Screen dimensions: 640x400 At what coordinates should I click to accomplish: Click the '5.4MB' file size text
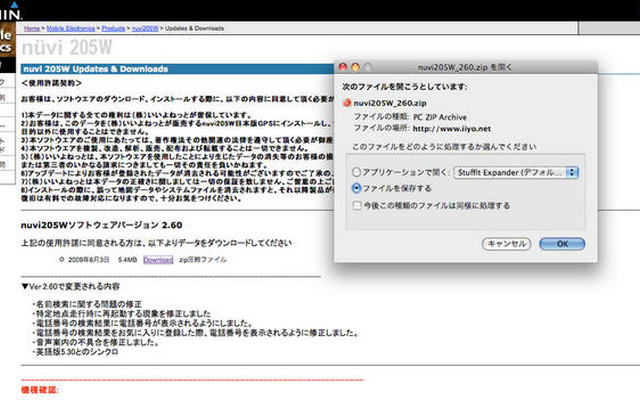pos(127,260)
